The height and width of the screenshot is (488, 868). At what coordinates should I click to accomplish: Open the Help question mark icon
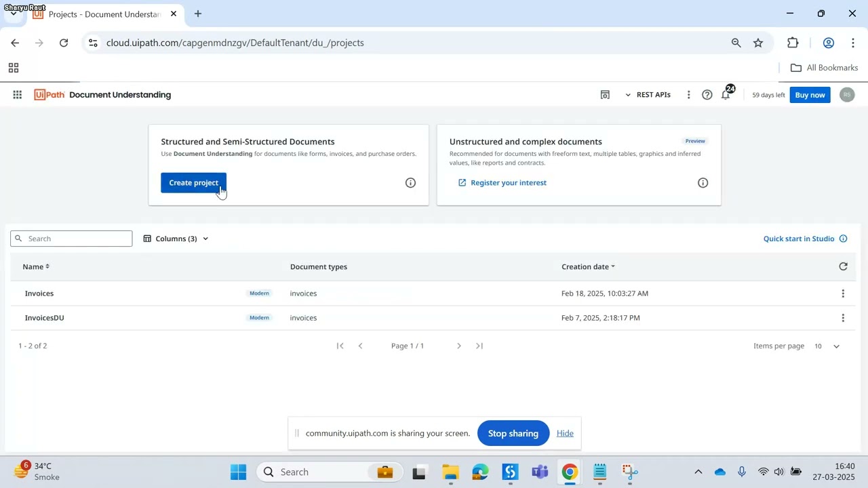(x=707, y=95)
